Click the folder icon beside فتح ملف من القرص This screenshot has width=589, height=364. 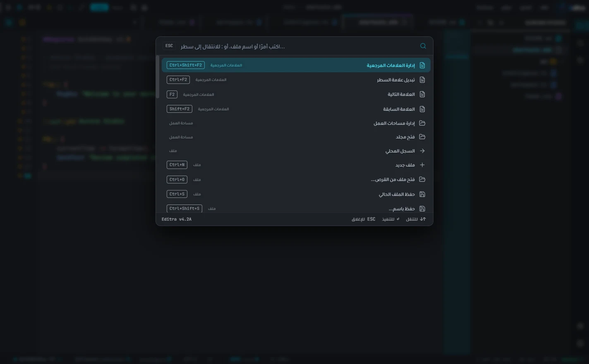(422, 179)
